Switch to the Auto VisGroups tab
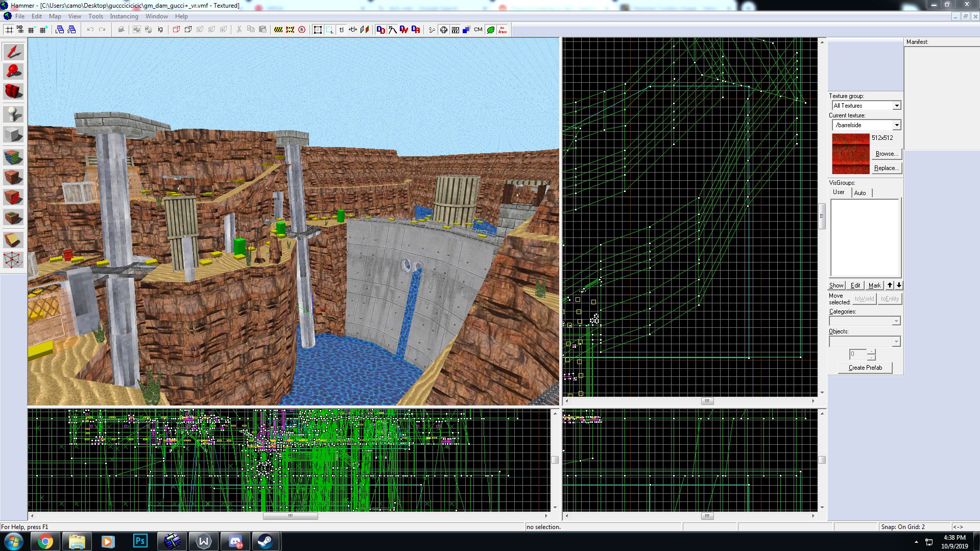The height and width of the screenshot is (551, 980). [860, 193]
